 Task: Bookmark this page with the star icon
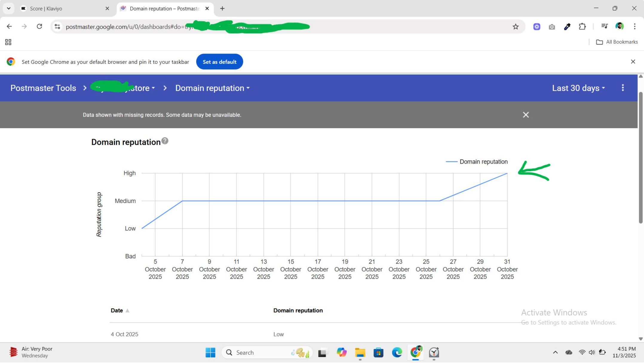tap(516, 27)
